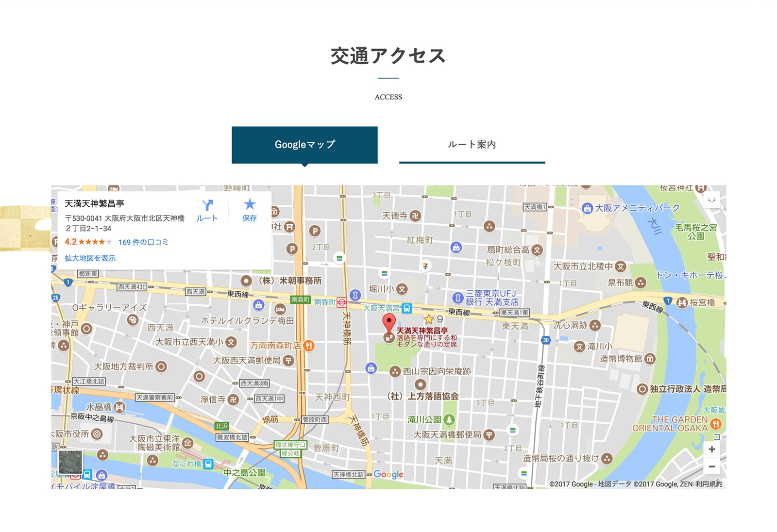Select 泉布観 landmark icon

tap(641, 283)
